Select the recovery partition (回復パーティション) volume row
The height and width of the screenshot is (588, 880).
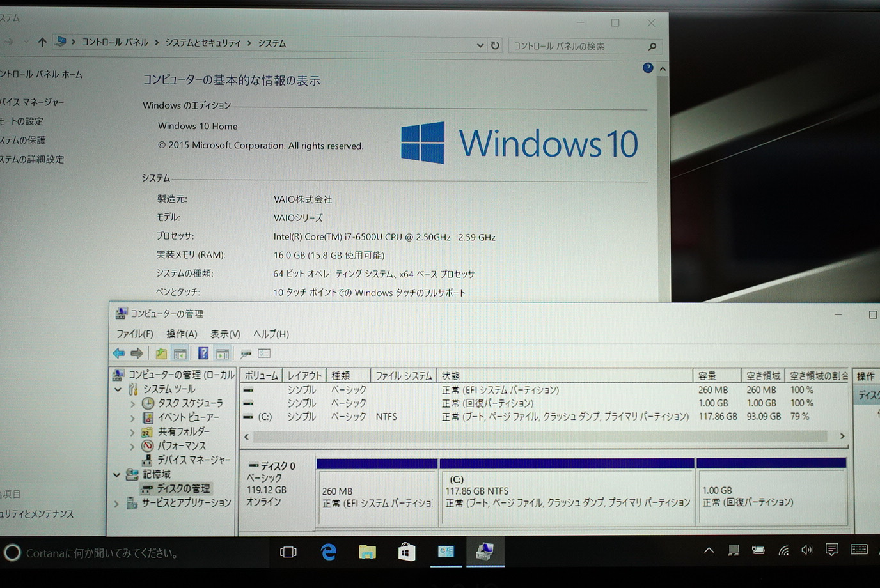coord(545,403)
